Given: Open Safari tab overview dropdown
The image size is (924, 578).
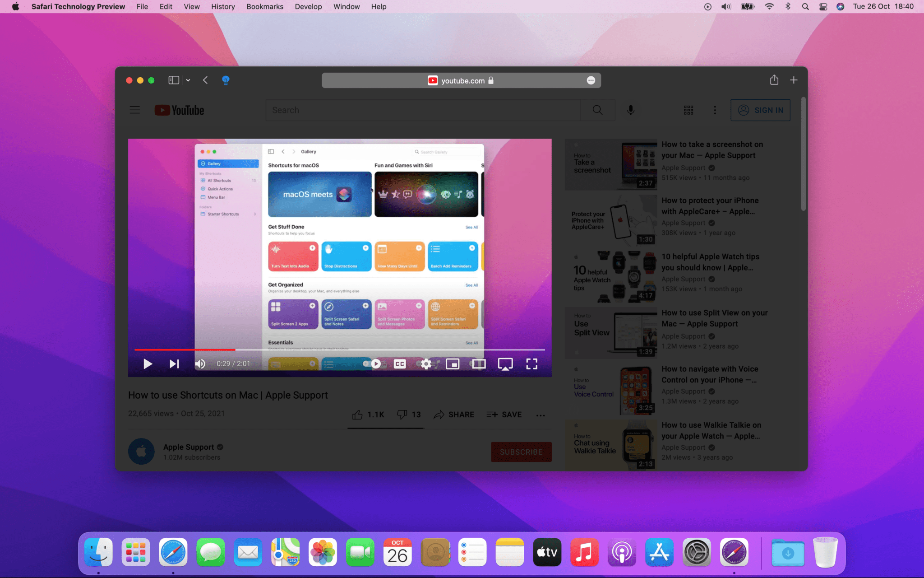Looking at the screenshot, I should pos(187,80).
